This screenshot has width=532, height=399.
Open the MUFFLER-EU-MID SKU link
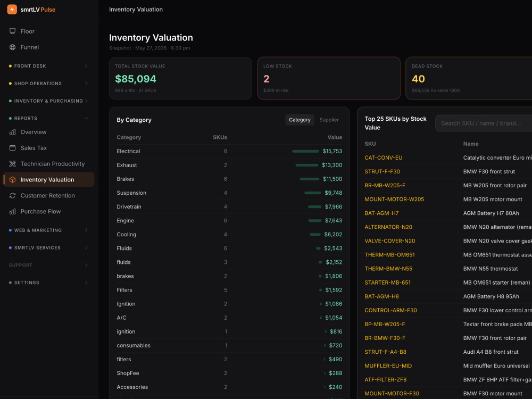point(388,366)
